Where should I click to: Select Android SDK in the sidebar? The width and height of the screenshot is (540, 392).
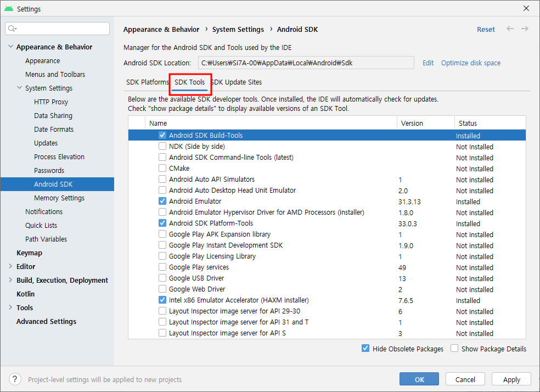pyautogui.click(x=57, y=184)
